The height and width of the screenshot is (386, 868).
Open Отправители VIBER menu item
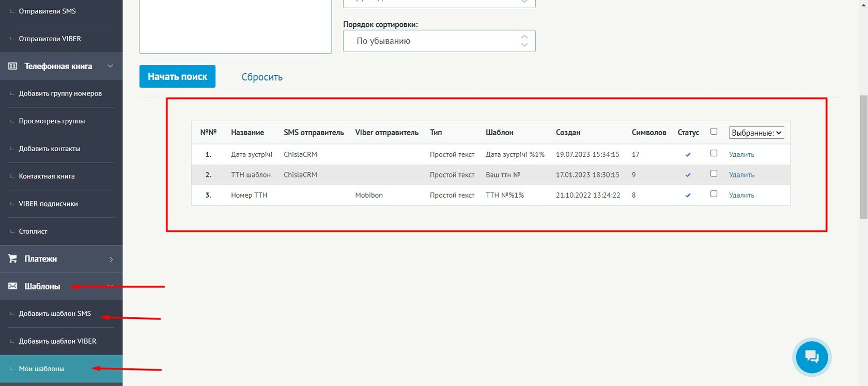(x=50, y=39)
